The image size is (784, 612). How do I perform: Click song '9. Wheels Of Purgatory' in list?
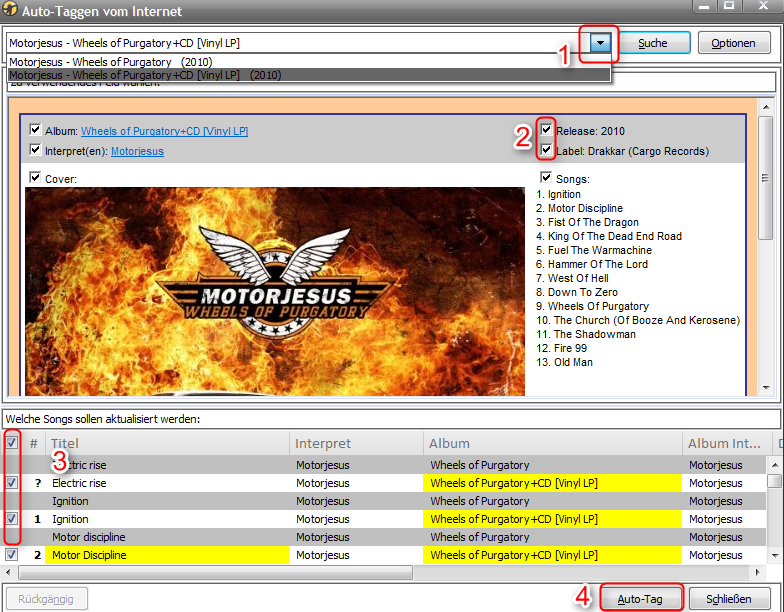tap(592, 306)
